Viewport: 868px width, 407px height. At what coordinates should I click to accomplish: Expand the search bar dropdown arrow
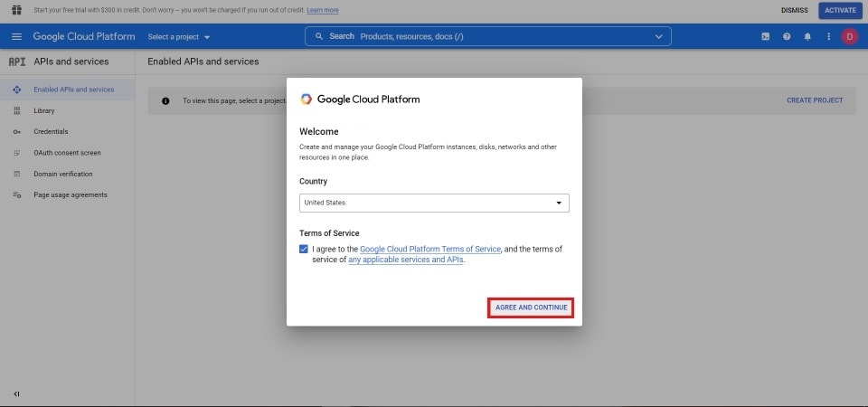click(659, 36)
